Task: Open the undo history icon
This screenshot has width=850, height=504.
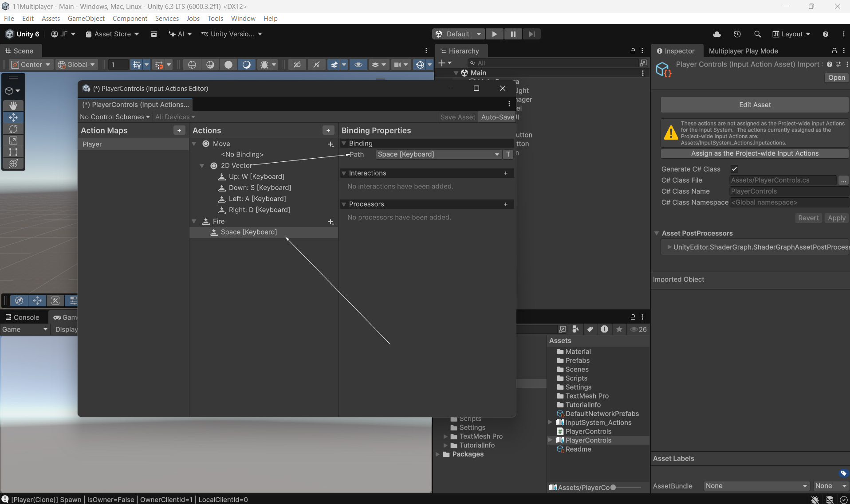Action: (737, 34)
